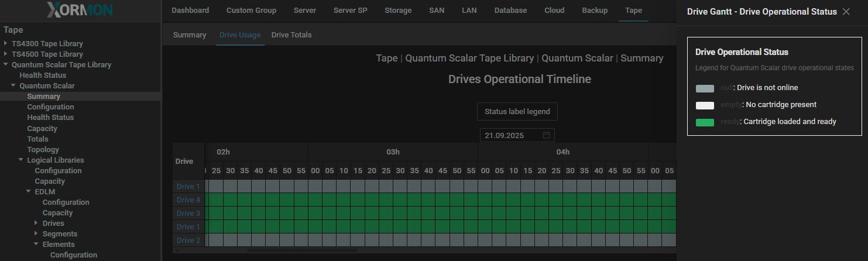The image size is (868, 261).
Task: Select Capacity under EDLM
Action: [x=57, y=212]
